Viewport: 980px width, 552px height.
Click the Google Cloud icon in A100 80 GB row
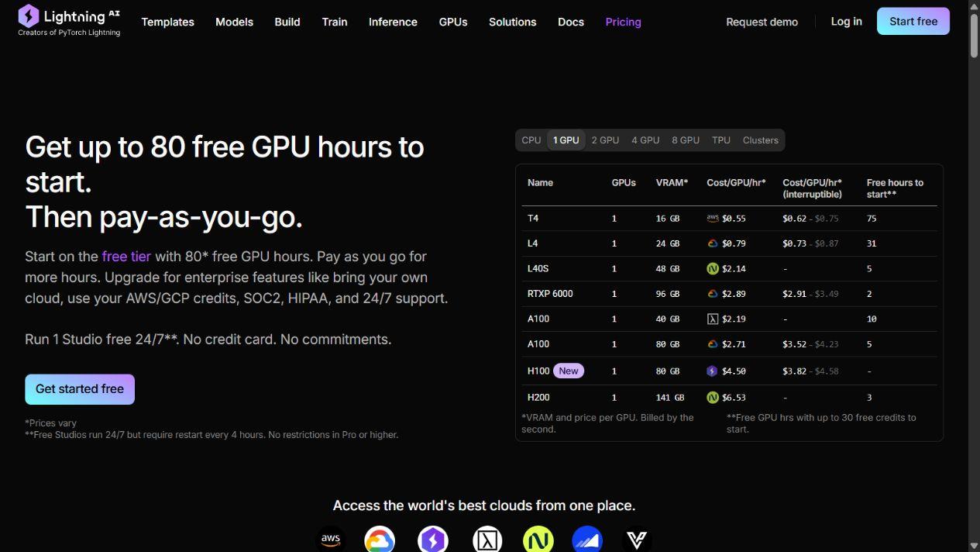[x=713, y=343]
